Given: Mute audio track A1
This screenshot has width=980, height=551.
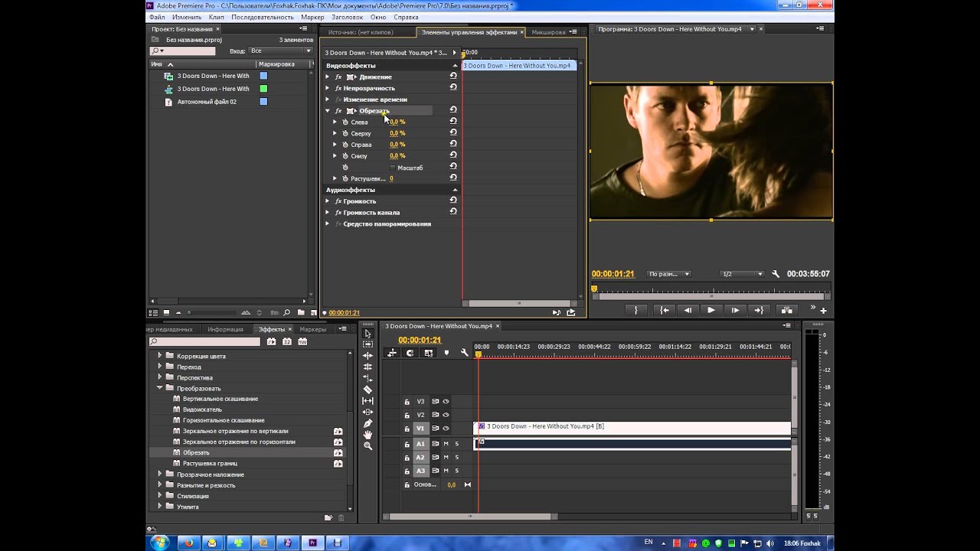Looking at the screenshot, I should (446, 444).
